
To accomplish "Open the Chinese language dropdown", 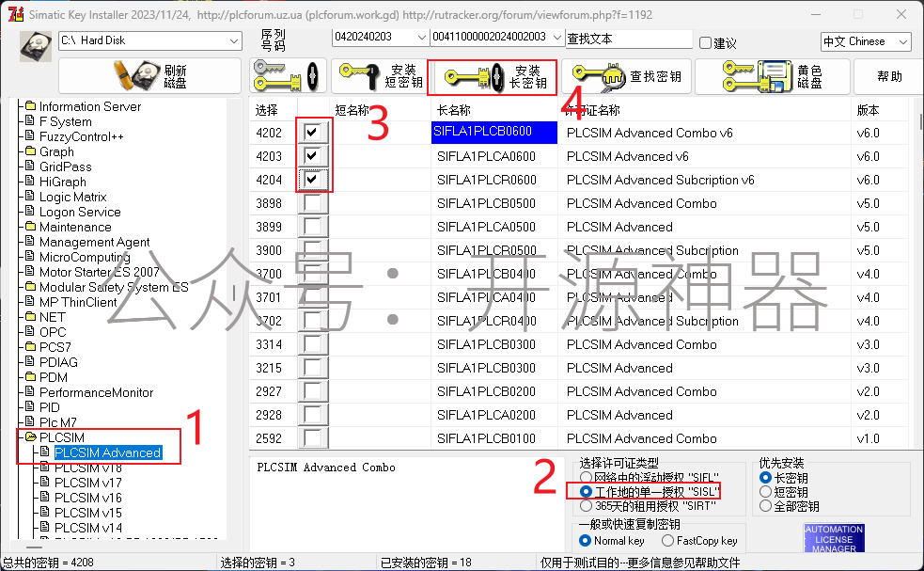I will click(866, 42).
